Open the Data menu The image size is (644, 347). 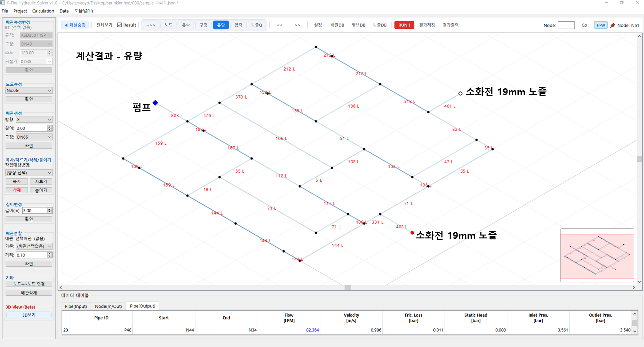pyautogui.click(x=64, y=11)
